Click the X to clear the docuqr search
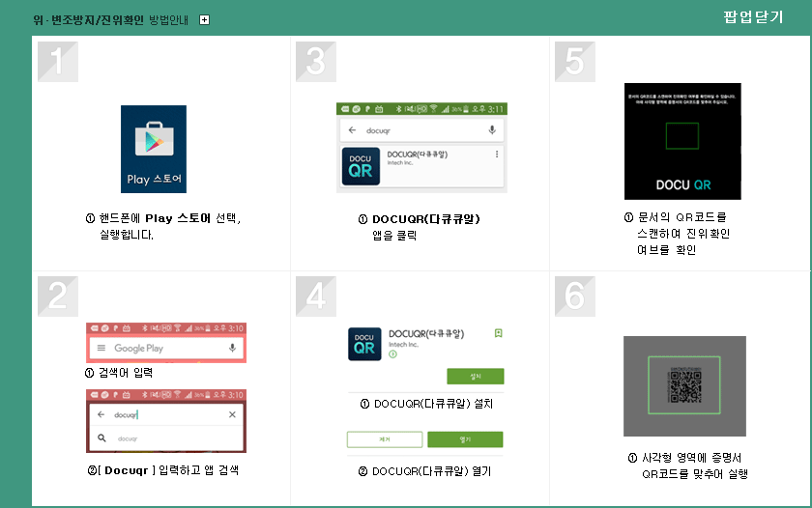The height and width of the screenshot is (508, 812). coord(232,414)
